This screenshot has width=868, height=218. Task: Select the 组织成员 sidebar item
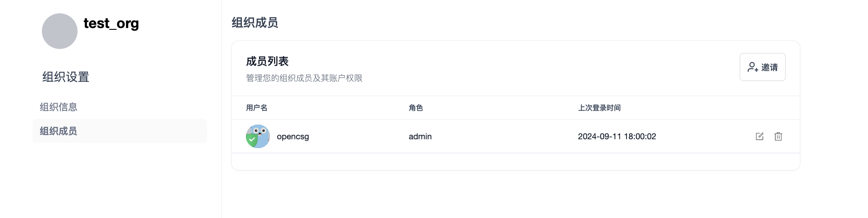pyautogui.click(x=58, y=131)
